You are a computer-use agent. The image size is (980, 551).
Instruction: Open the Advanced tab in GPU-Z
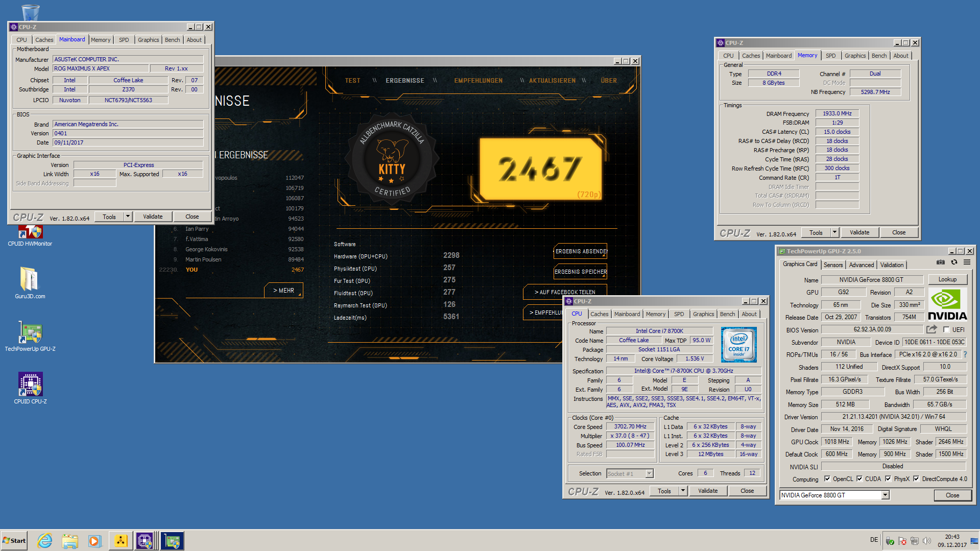point(862,265)
